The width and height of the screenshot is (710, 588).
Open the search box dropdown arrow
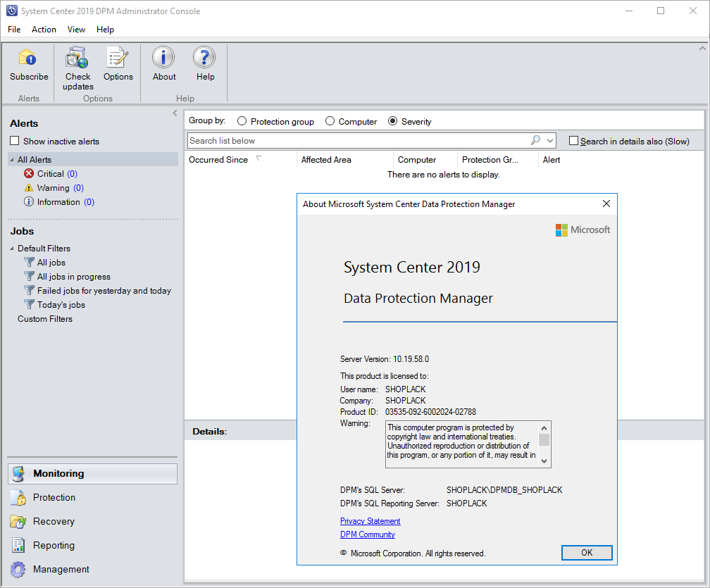coord(550,141)
